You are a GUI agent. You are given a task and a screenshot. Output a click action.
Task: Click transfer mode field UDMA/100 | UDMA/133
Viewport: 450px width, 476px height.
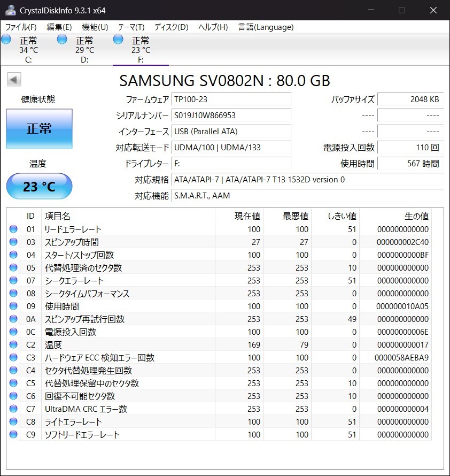231,148
